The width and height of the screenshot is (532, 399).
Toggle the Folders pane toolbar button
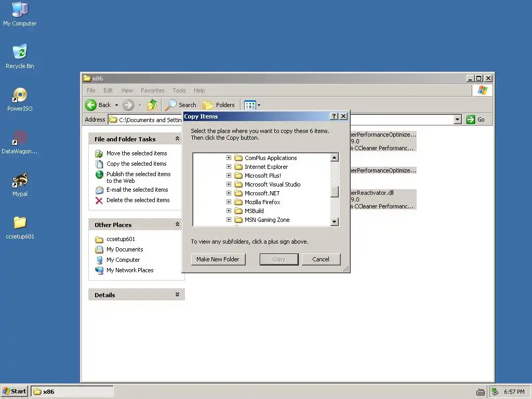tap(219, 105)
